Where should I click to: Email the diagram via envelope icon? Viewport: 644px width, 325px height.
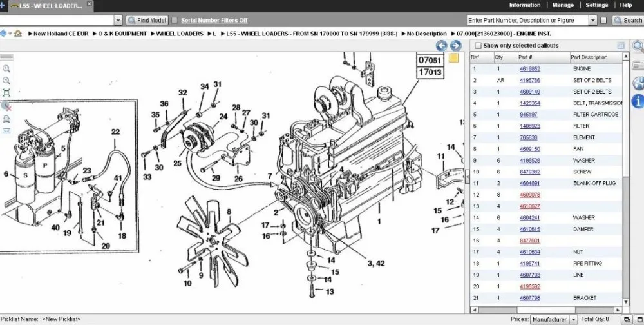[6, 132]
